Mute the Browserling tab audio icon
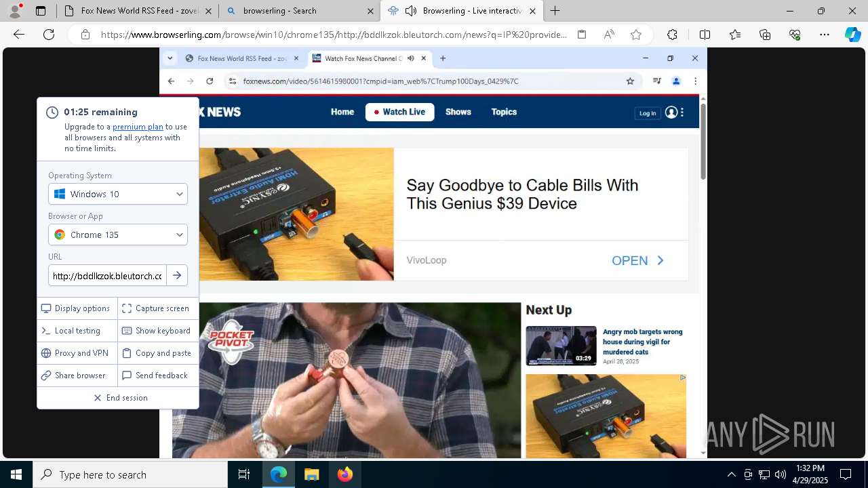The image size is (868, 488). coord(410,11)
